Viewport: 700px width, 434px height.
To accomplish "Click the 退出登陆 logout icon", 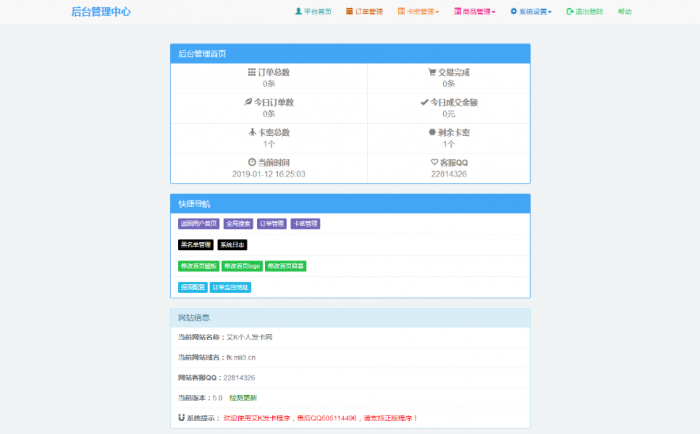I will [x=570, y=12].
